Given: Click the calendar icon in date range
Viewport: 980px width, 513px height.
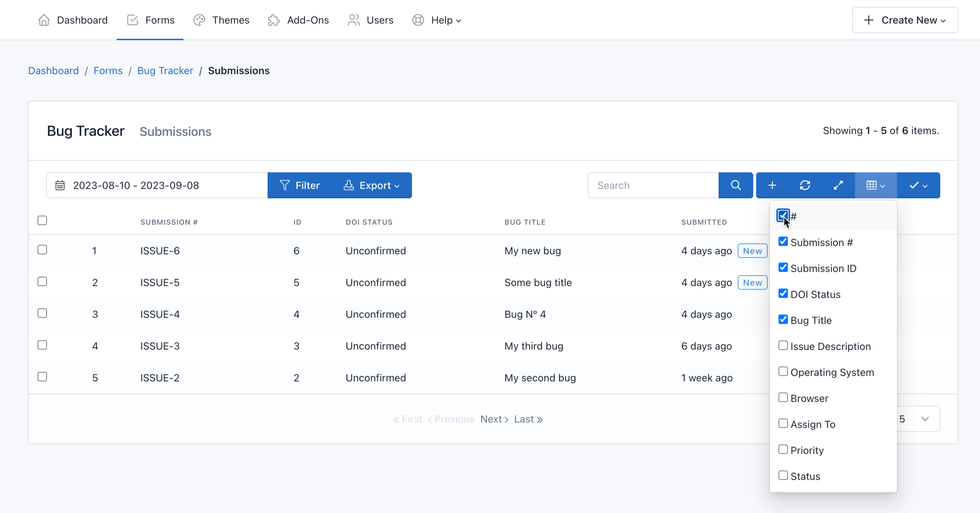Looking at the screenshot, I should 60,185.
